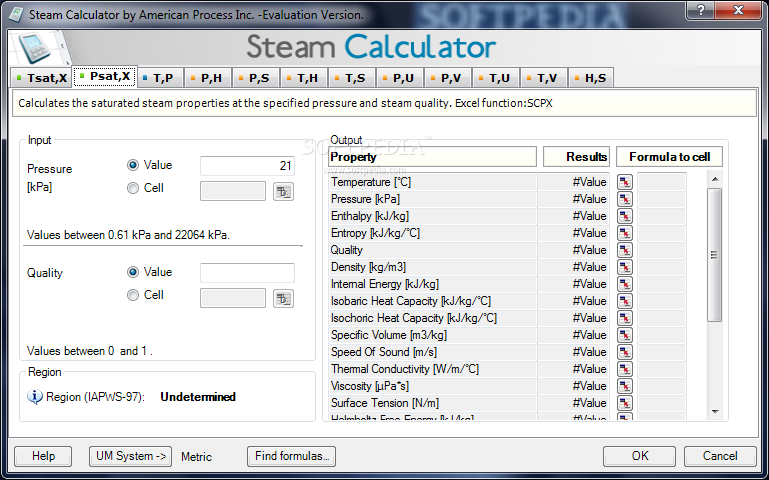This screenshot has height=480, width=769.
Task: Click the Quality value input field
Action: click(247, 273)
